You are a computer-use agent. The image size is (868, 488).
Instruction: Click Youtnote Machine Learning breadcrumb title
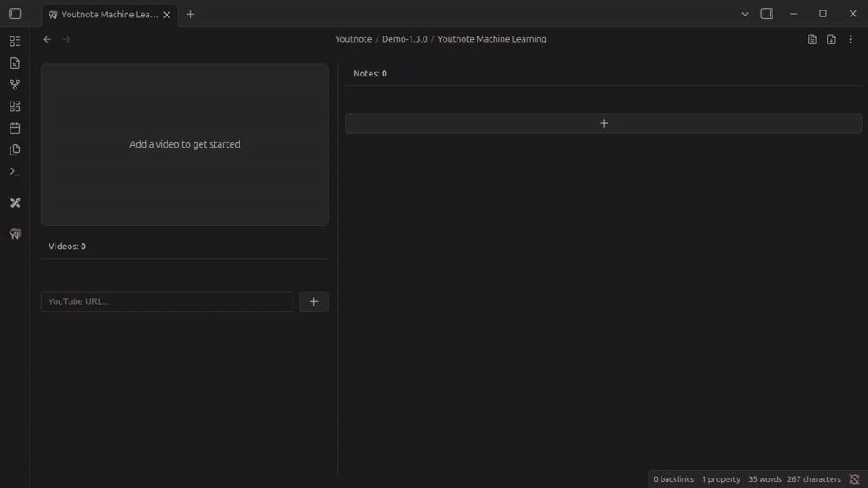491,39
